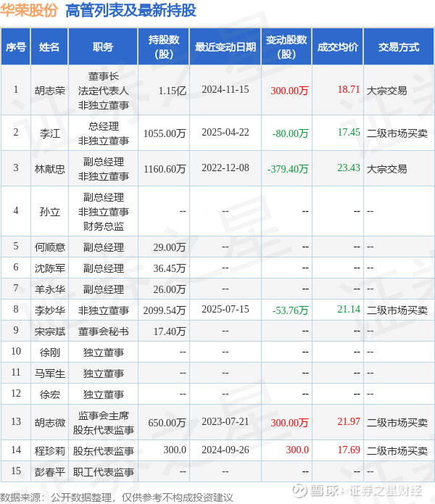Click 总经理 in 李江's position cell
Image resolution: width=435 pixels, height=504 pixels.
pos(103,126)
